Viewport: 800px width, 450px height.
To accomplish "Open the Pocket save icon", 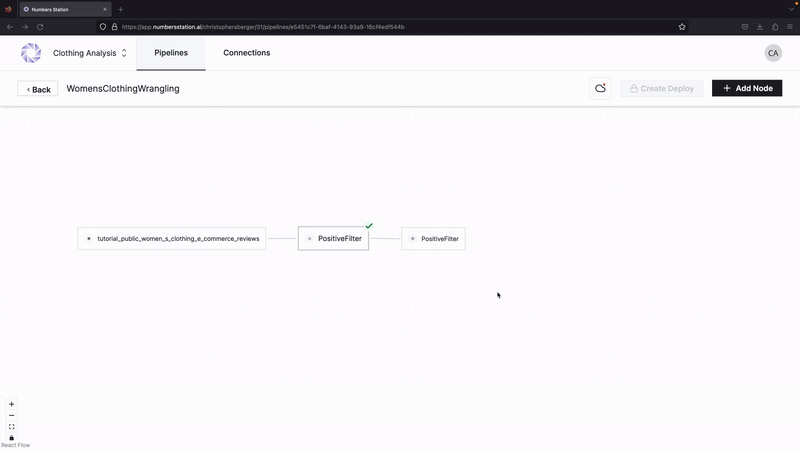I will (x=745, y=27).
